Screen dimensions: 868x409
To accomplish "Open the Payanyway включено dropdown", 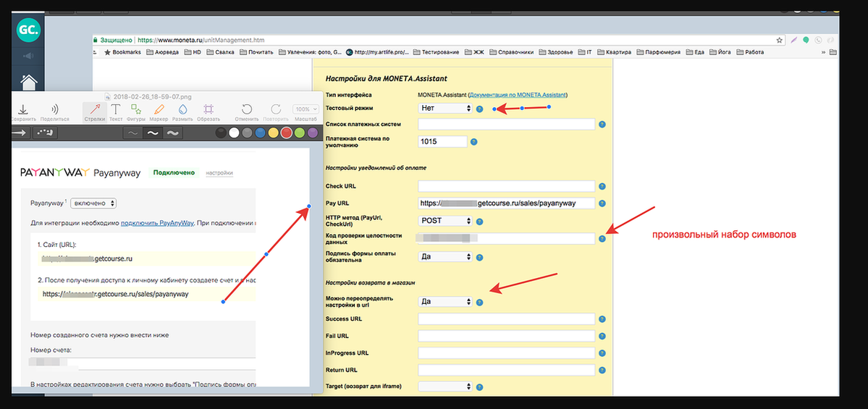I will click(93, 203).
